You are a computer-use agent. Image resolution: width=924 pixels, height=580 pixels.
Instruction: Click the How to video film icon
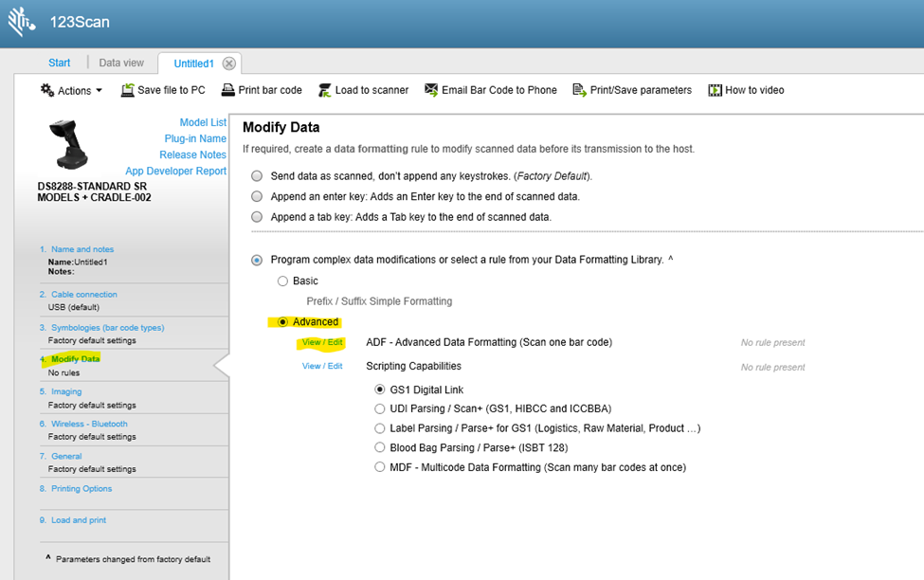click(715, 90)
